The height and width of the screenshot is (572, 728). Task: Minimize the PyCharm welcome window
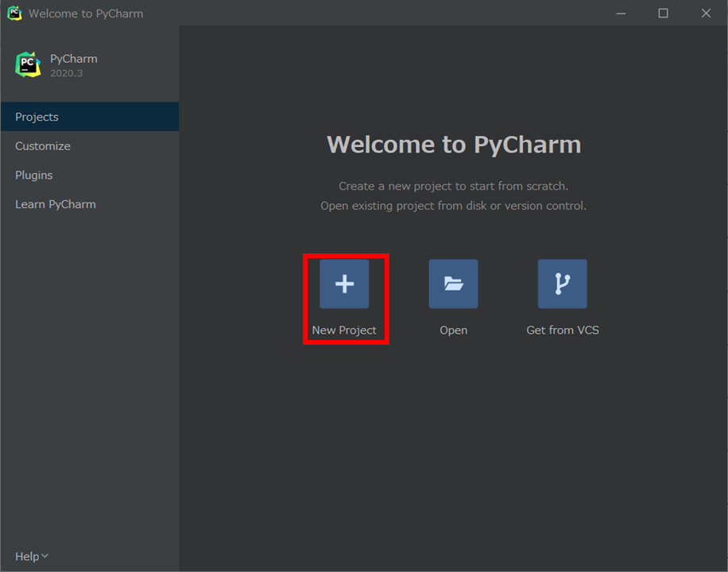(x=620, y=13)
